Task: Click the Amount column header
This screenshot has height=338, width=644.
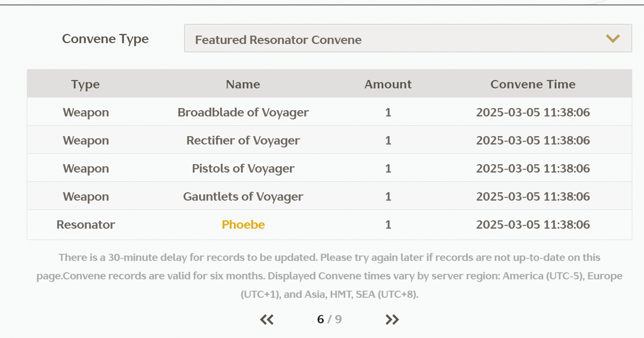Action: point(388,84)
